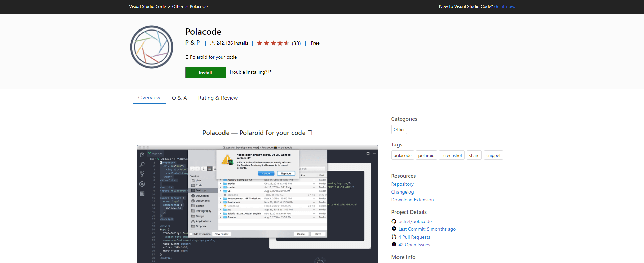Click the Polacode — Polaroid for your code heading
The width and height of the screenshot is (644, 263).
click(x=257, y=133)
